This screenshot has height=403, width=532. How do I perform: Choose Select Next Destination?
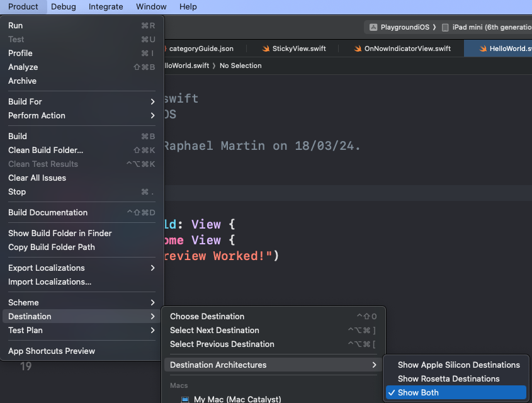(273, 330)
